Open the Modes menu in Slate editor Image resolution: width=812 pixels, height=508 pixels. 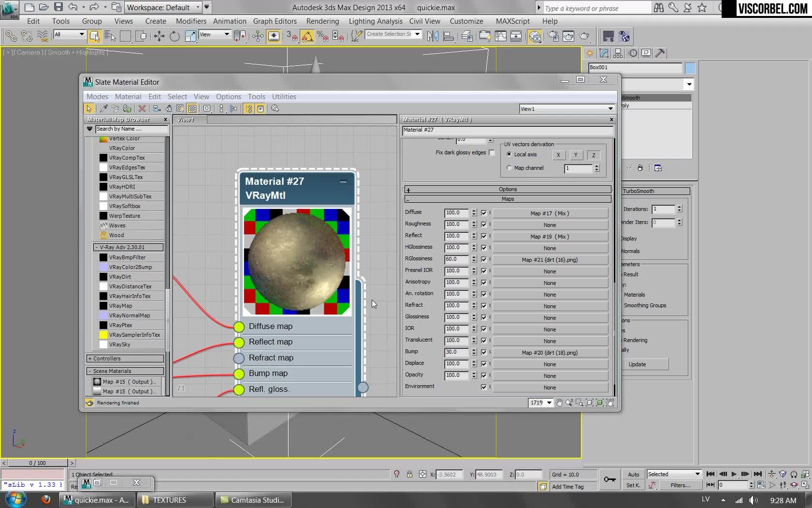click(97, 97)
